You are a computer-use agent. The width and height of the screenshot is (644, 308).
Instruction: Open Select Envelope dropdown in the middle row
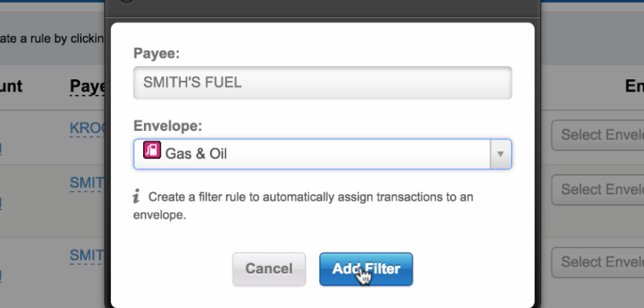click(x=598, y=189)
